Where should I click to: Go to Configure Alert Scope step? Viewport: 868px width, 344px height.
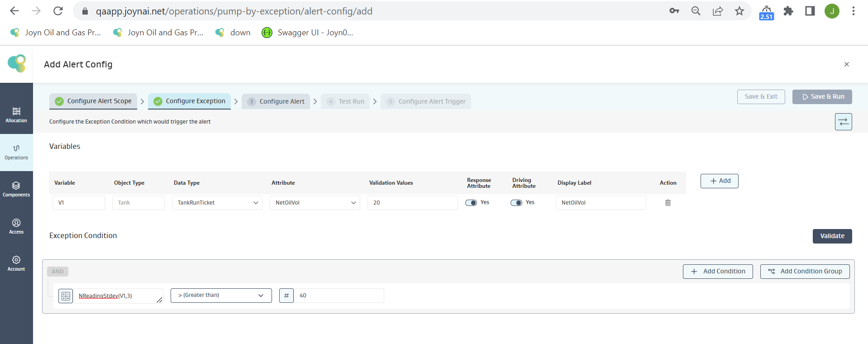[x=93, y=101]
